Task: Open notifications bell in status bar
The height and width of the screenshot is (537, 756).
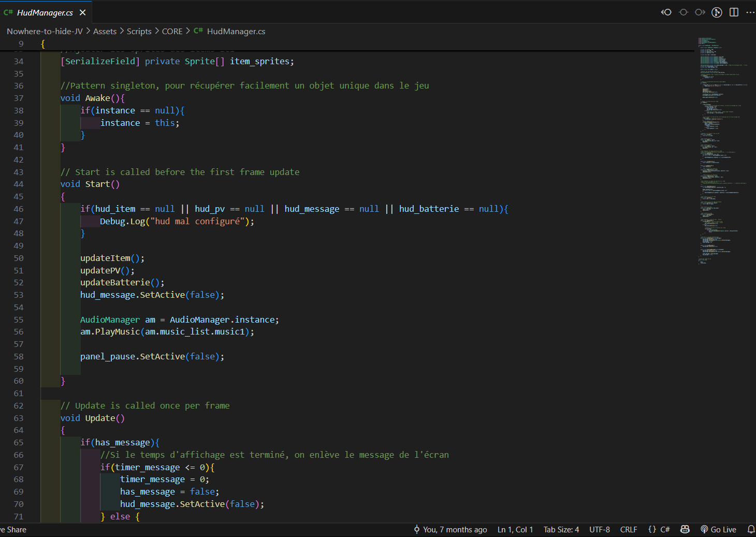Action: [x=750, y=529]
